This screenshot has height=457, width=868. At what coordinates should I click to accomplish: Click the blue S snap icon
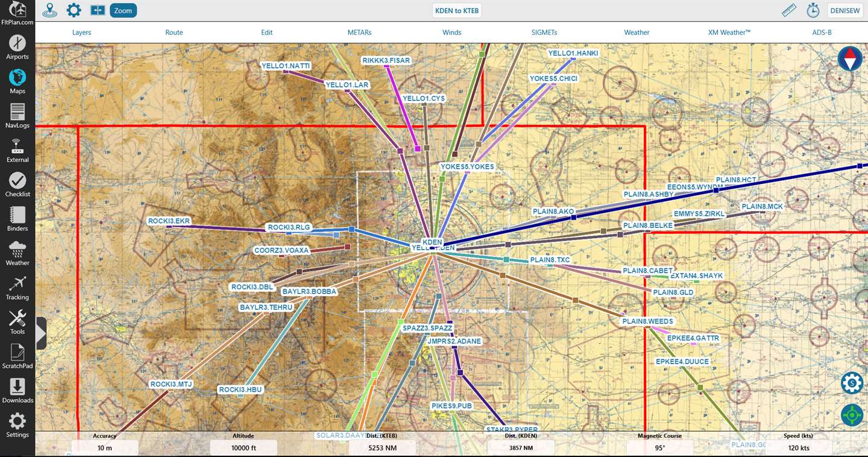coord(852,383)
